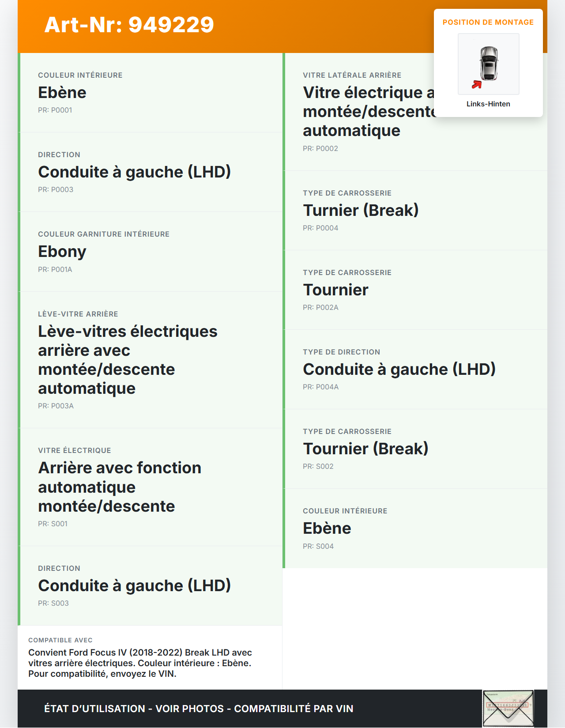Viewport: 565px width, 728px height.
Task: Click the Vitre électrique arrière fonction automatique entry
Action: pos(119,487)
